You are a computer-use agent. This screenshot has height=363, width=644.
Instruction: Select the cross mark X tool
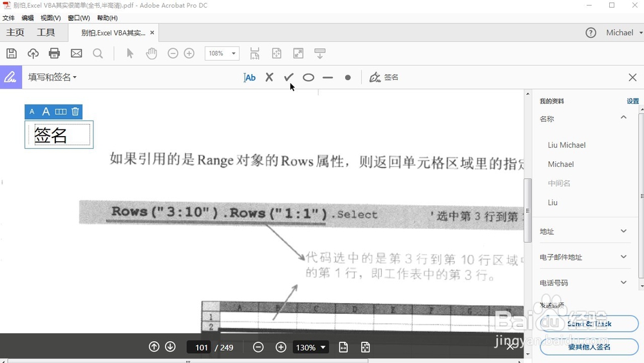pyautogui.click(x=269, y=77)
